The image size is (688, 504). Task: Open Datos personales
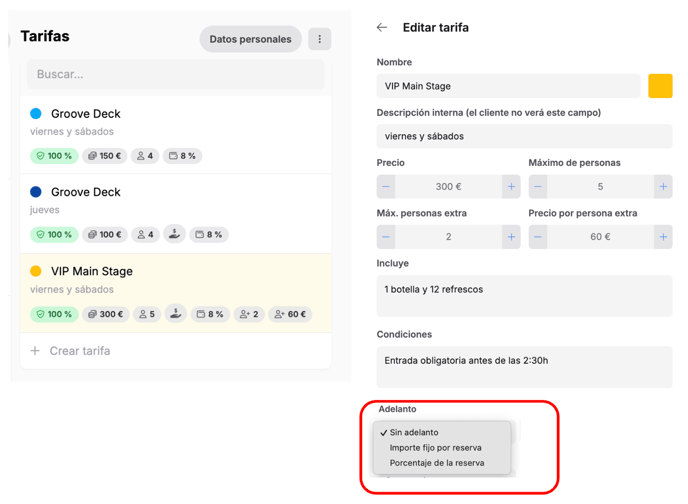251,39
